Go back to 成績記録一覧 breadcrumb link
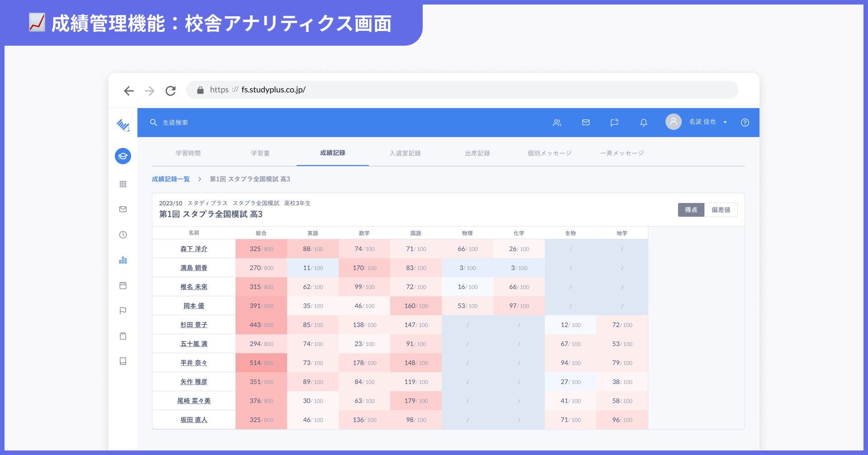This screenshot has width=868, height=455. (171, 179)
